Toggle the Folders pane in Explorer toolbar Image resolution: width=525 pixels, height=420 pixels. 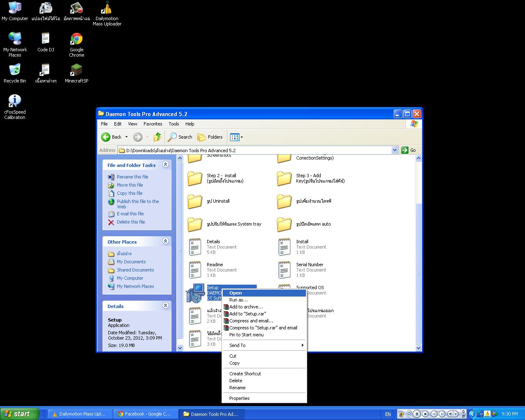click(210, 137)
